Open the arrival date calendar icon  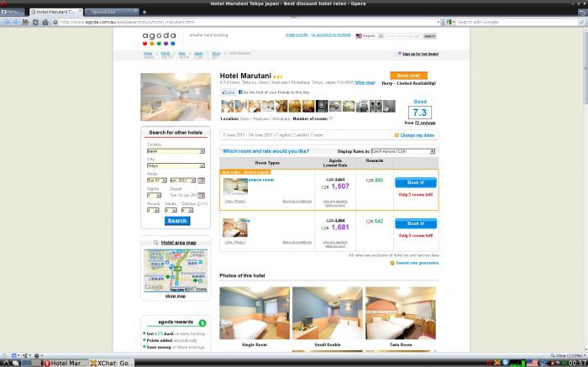click(202, 181)
